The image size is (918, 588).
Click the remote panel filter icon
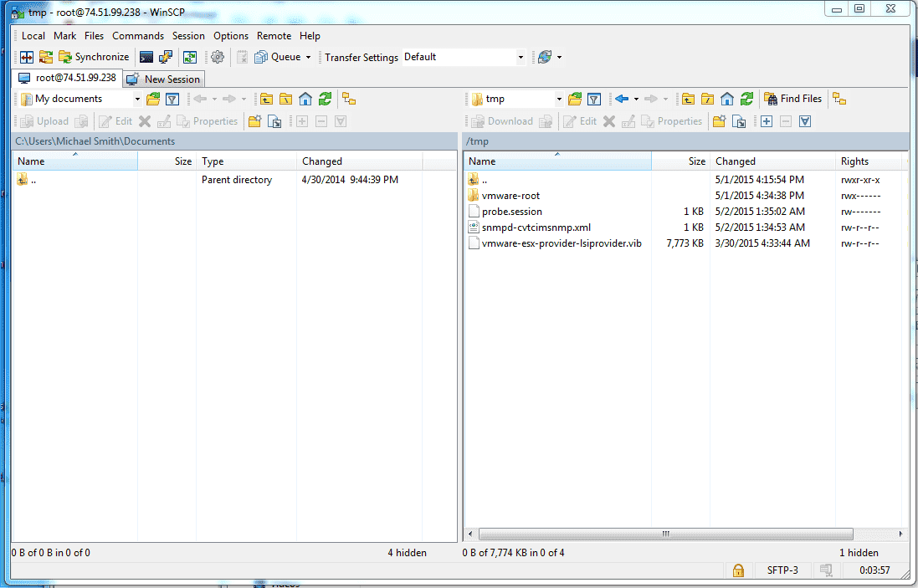[593, 99]
